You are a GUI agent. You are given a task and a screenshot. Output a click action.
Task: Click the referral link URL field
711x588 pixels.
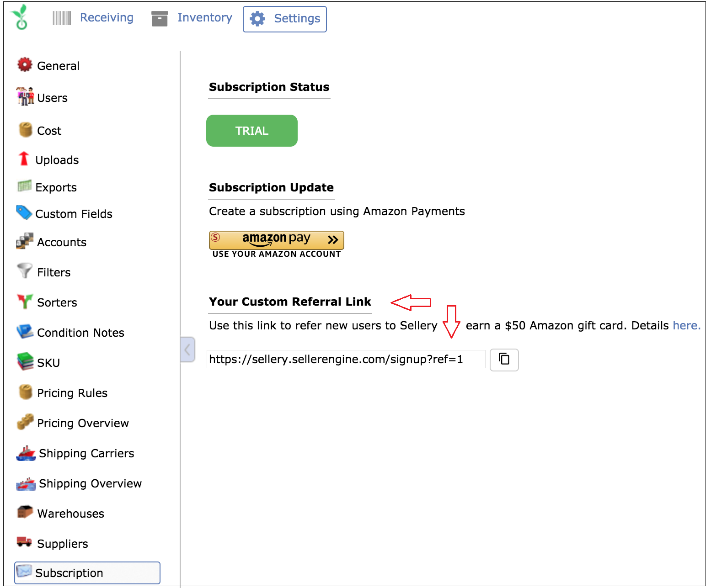coord(346,359)
